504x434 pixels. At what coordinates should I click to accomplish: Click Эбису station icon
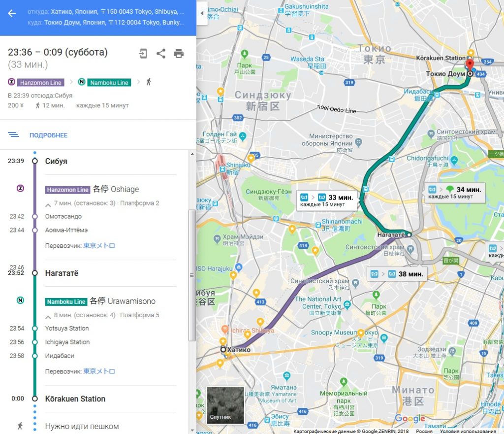267,420
